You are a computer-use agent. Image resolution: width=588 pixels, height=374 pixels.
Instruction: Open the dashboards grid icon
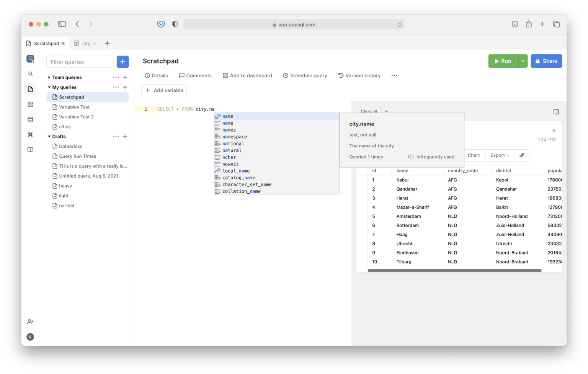(30, 104)
